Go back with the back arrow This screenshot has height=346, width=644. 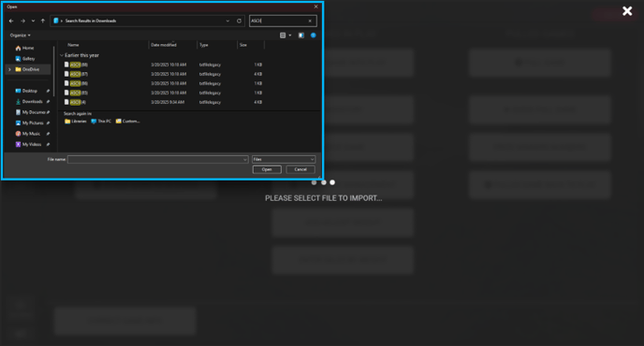coord(11,21)
